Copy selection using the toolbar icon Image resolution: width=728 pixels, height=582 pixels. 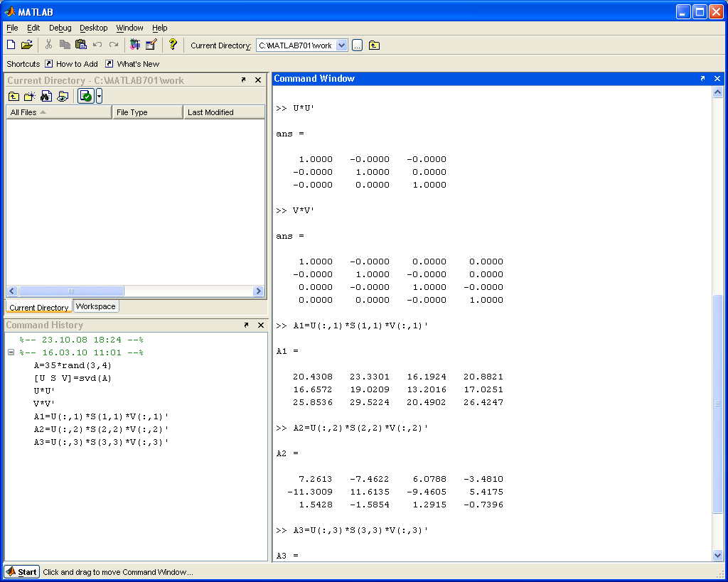(x=65, y=45)
